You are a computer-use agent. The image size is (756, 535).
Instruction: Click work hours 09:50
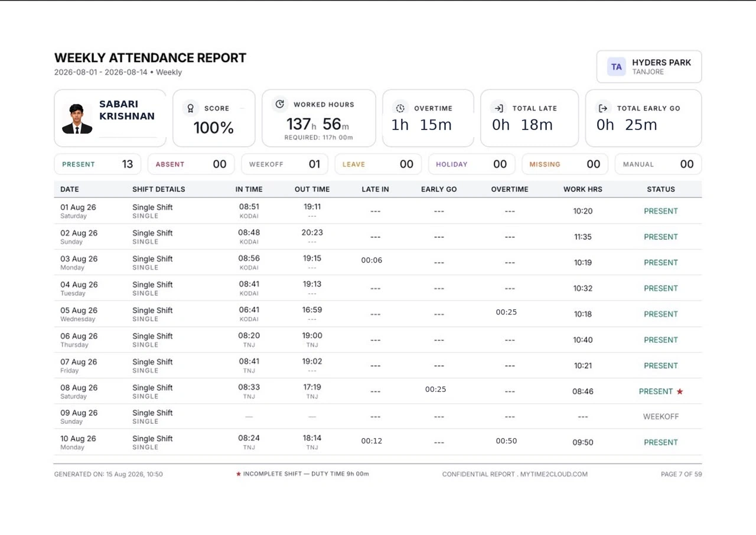pyautogui.click(x=583, y=442)
